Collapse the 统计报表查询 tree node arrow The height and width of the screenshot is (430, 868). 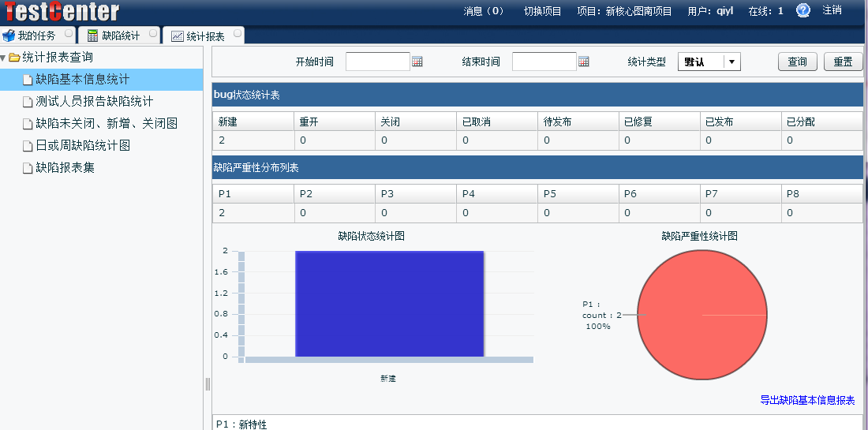[x=4, y=58]
